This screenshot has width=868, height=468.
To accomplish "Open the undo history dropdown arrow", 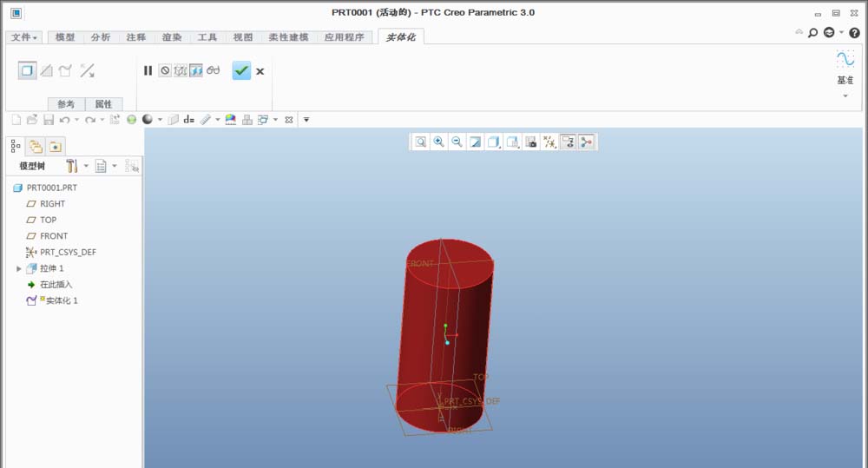I will point(76,120).
